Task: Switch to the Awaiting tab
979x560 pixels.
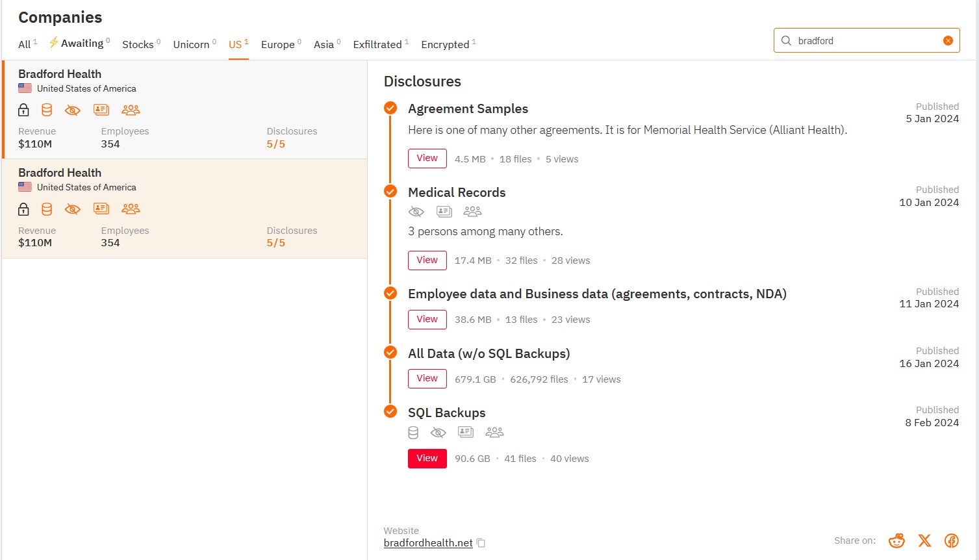Action: [x=79, y=44]
